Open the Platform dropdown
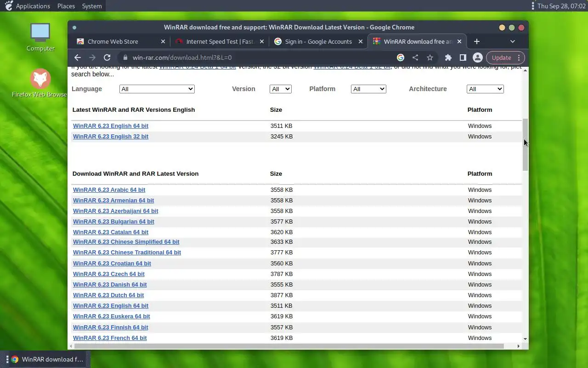Viewport: 588px width, 368px height. click(368, 89)
